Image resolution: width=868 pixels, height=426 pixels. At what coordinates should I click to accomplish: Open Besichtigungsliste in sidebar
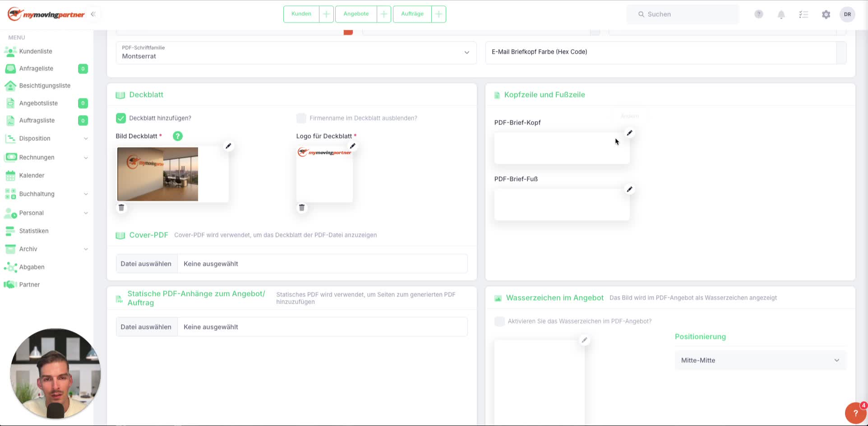[45, 86]
